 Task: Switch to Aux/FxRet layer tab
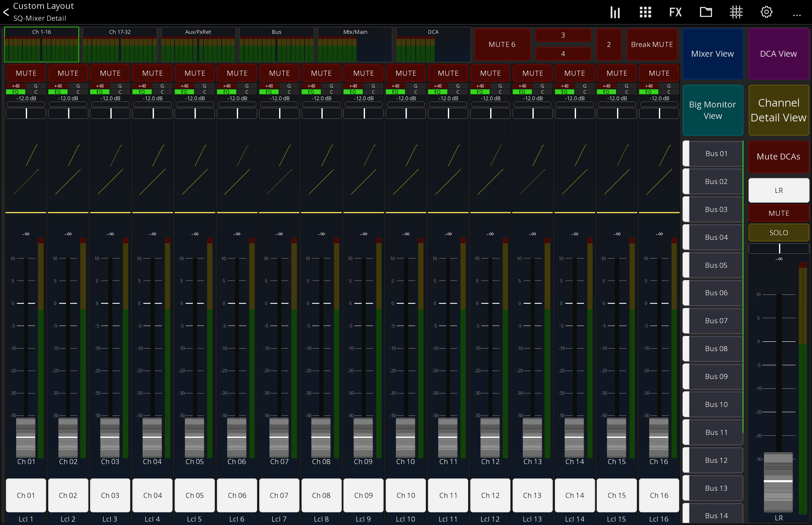pyautogui.click(x=198, y=44)
